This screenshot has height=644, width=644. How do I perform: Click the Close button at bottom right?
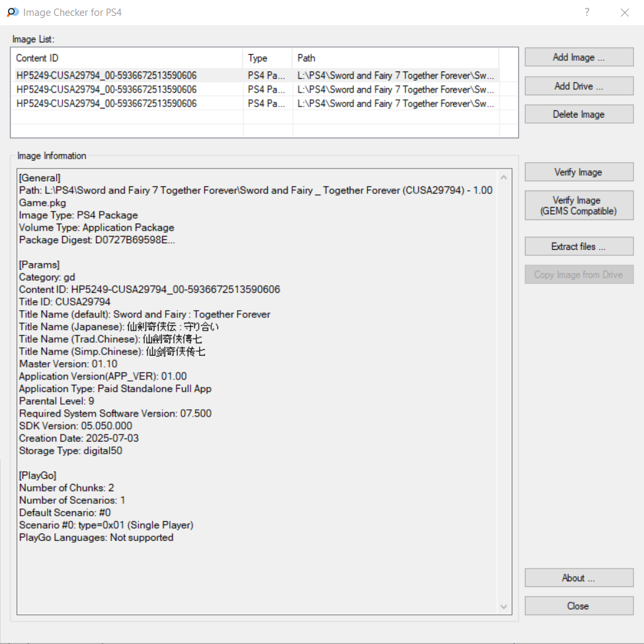(579, 606)
